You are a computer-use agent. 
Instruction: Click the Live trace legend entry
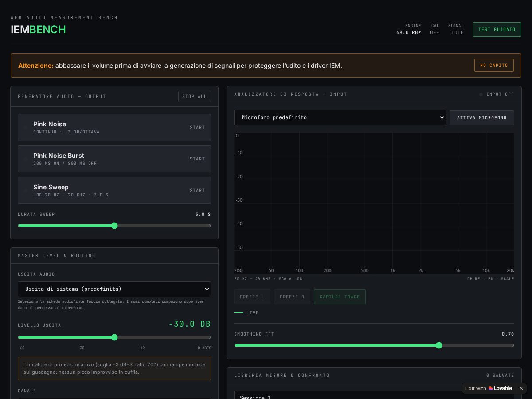tap(246, 313)
